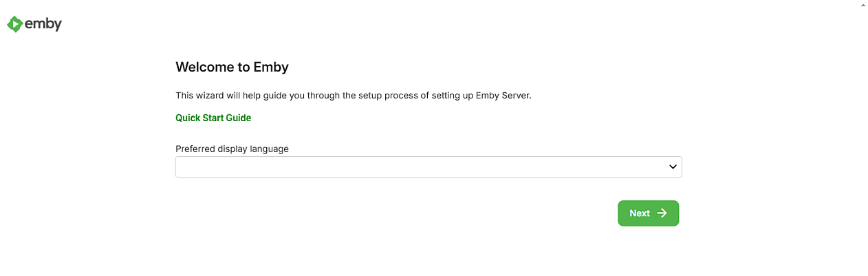Image resolution: width=868 pixels, height=276 pixels.
Task: Open the Quick Start Guide link
Action: click(213, 118)
